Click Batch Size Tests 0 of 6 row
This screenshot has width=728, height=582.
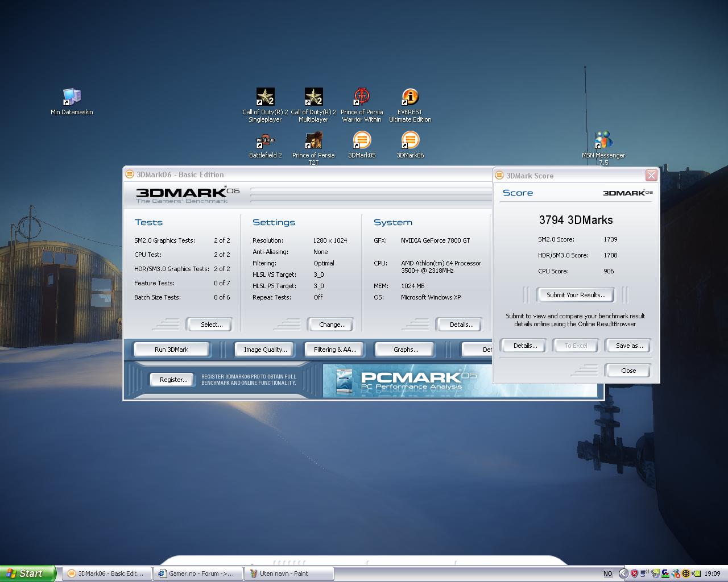182,297
